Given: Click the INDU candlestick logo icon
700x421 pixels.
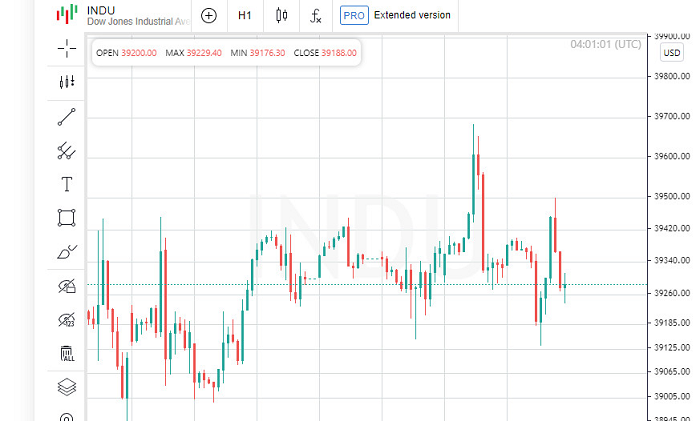Looking at the screenshot, I should click(67, 14).
